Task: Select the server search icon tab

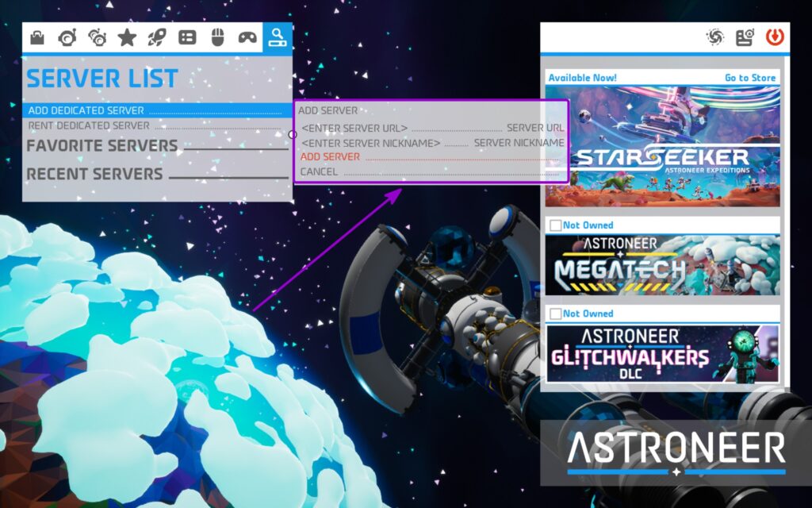Action: (x=278, y=37)
